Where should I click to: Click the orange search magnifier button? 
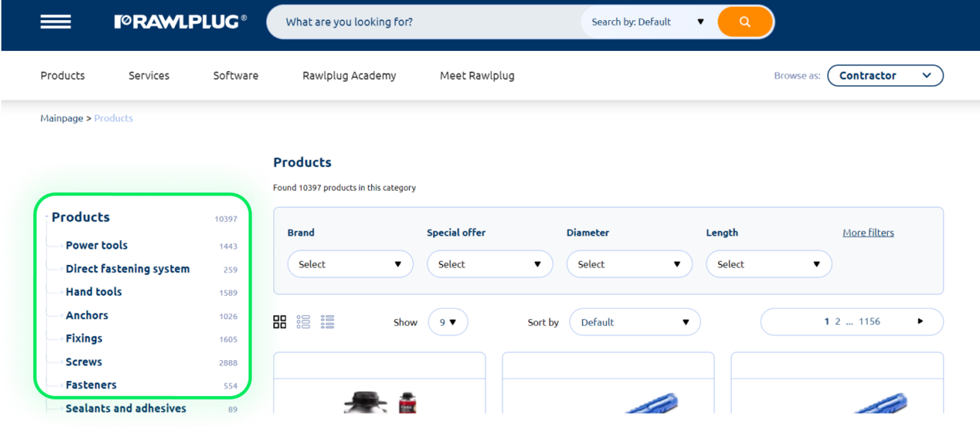(x=744, y=22)
